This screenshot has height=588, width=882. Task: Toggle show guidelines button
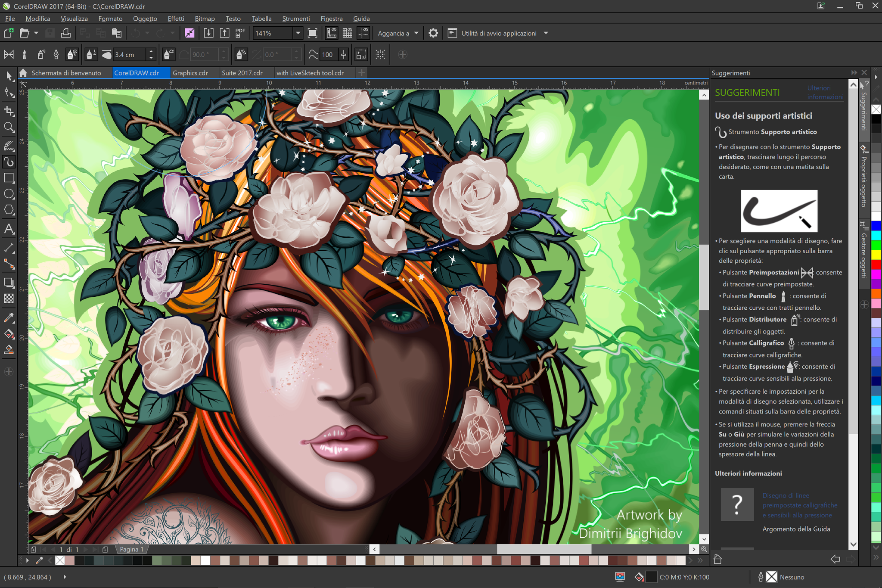[363, 33]
